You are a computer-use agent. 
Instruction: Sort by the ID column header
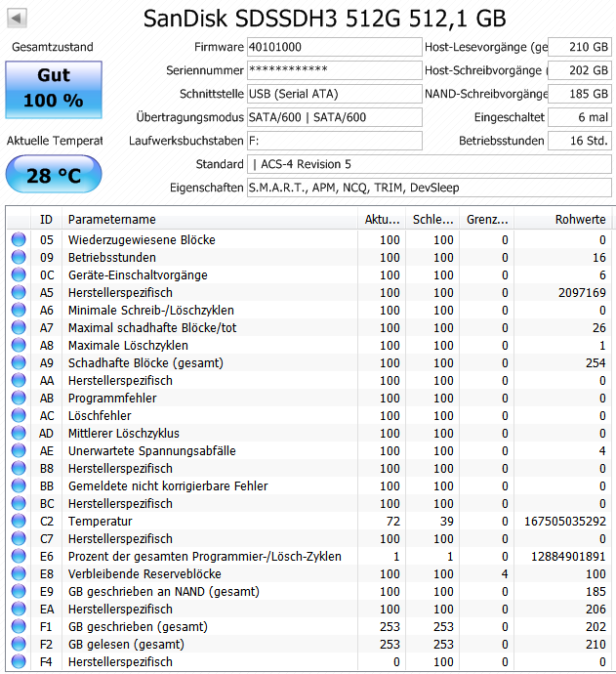click(47, 219)
